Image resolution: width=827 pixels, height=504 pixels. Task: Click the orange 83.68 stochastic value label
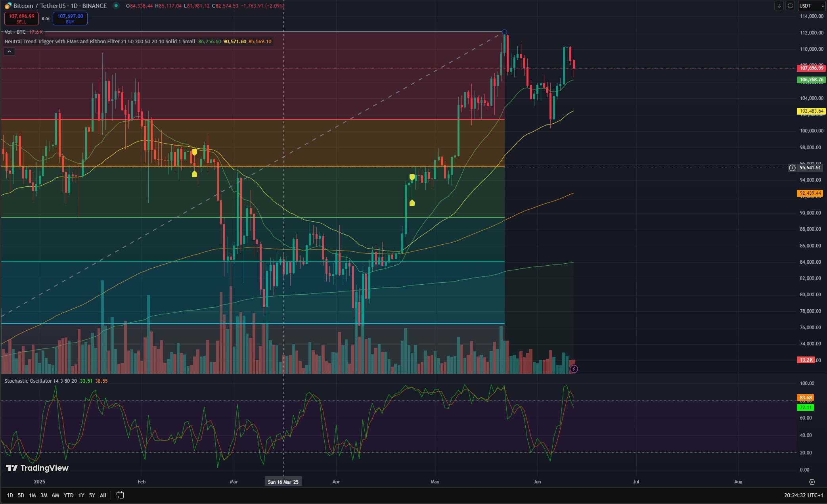[x=806, y=397]
